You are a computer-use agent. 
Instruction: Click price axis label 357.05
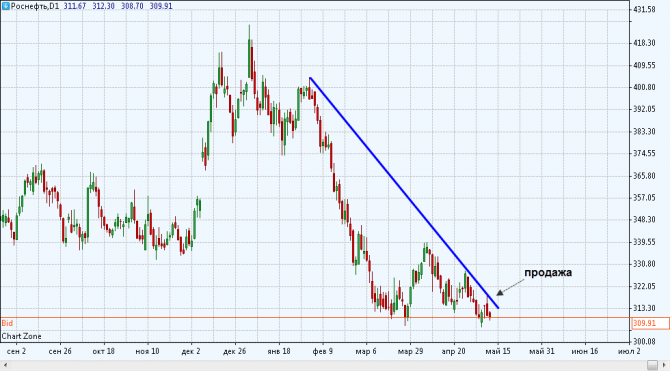tap(644, 198)
